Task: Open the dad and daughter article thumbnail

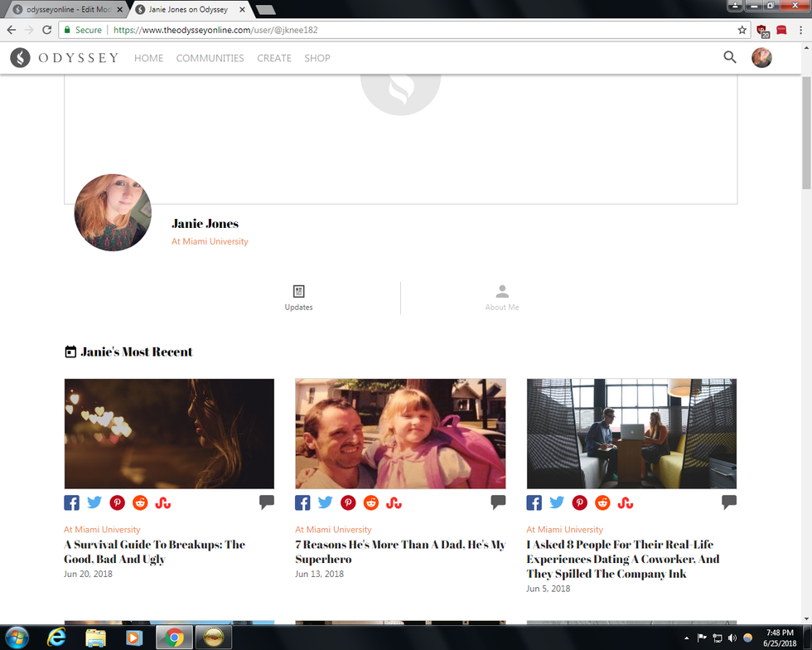Action: tap(400, 434)
